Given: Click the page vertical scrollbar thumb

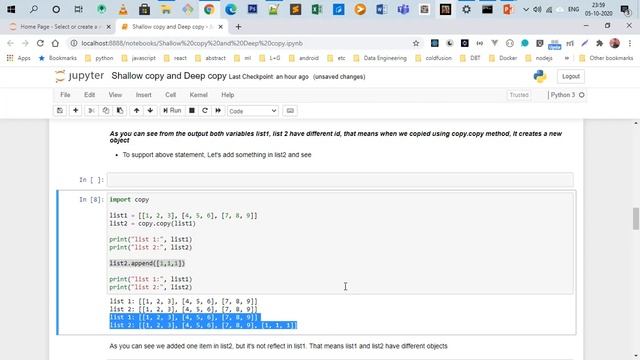Looking at the screenshot, I should click(636, 219).
